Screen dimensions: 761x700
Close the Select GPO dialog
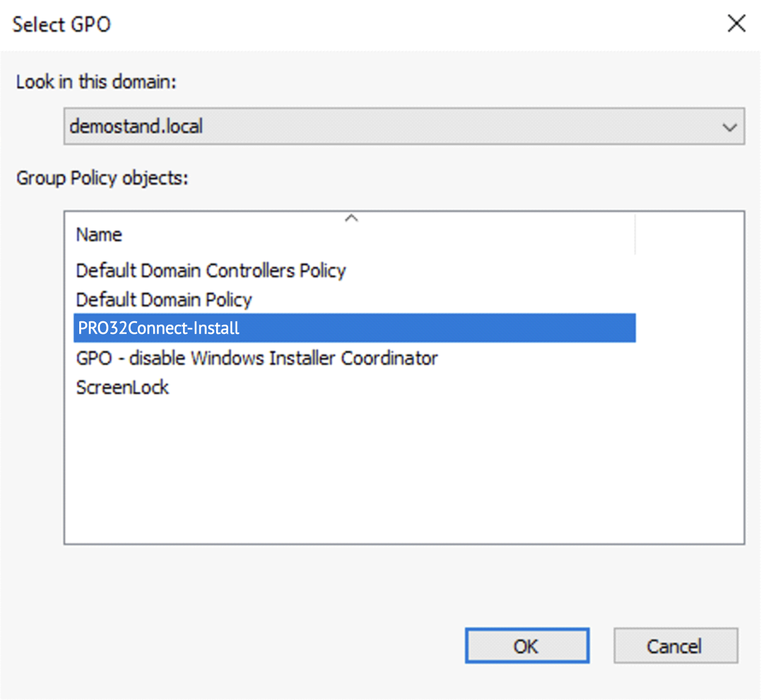pos(736,24)
